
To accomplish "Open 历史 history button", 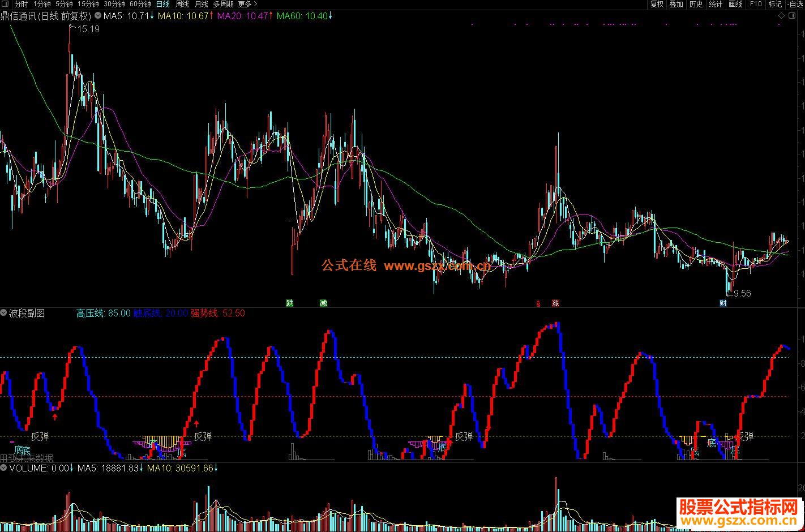I will point(696,4).
